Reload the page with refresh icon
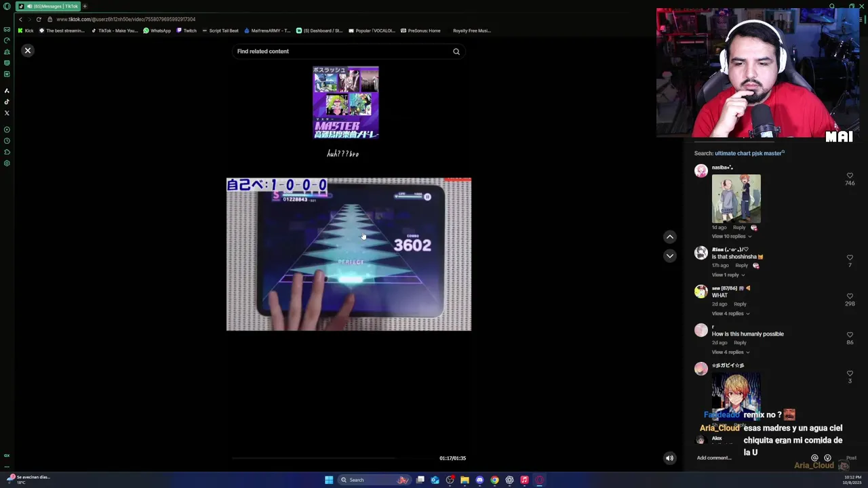Image resolution: width=868 pixels, height=488 pixels. point(39,19)
